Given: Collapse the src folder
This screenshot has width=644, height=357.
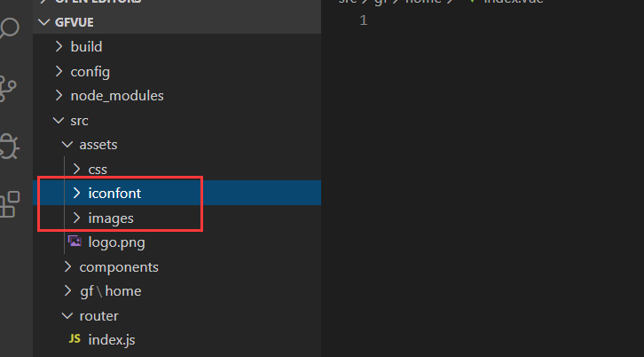Looking at the screenshot, I should coord(59,121).
